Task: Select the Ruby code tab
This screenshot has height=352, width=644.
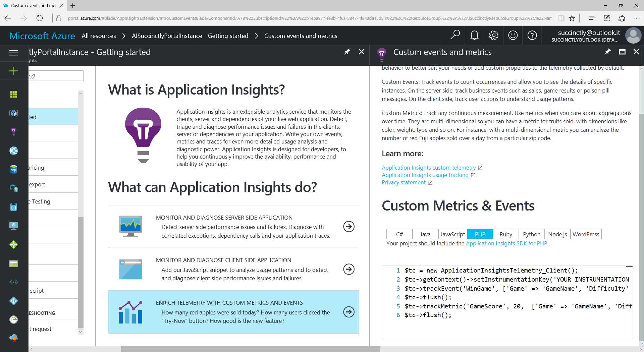Action: pyautogui.click(x=506, y=234)
